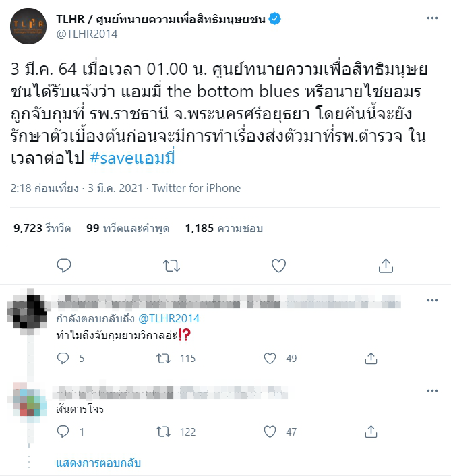Share the first reply

(x=371, y=359)
